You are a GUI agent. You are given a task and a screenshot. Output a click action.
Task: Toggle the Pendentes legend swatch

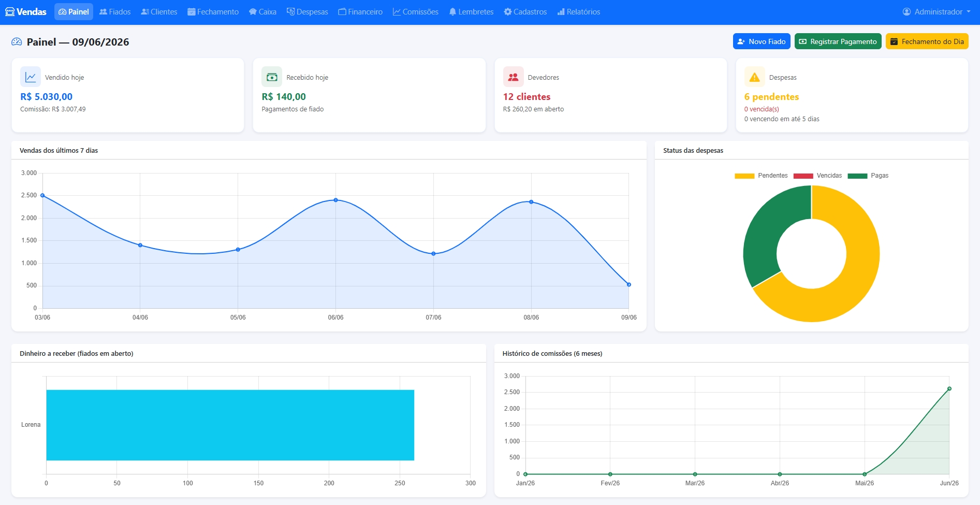coord(744,176)
